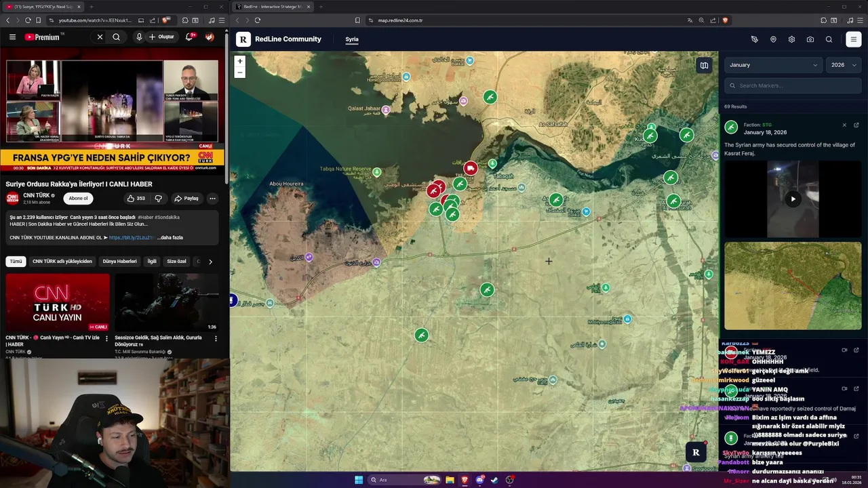The width and height of the screenshot is (868, 488).
Task: Select the İlgili chip
Action: point(152,261)
